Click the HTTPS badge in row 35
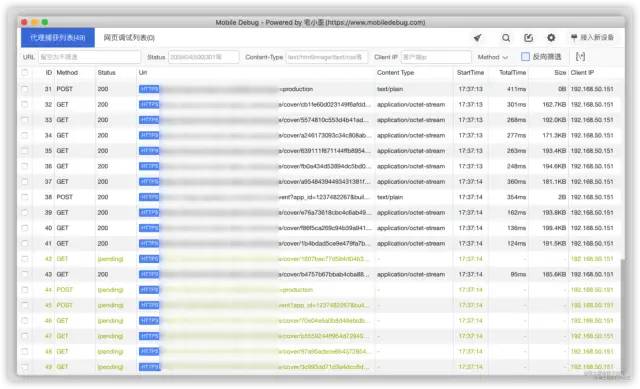 pyautogui.click(x=149, y=151)
